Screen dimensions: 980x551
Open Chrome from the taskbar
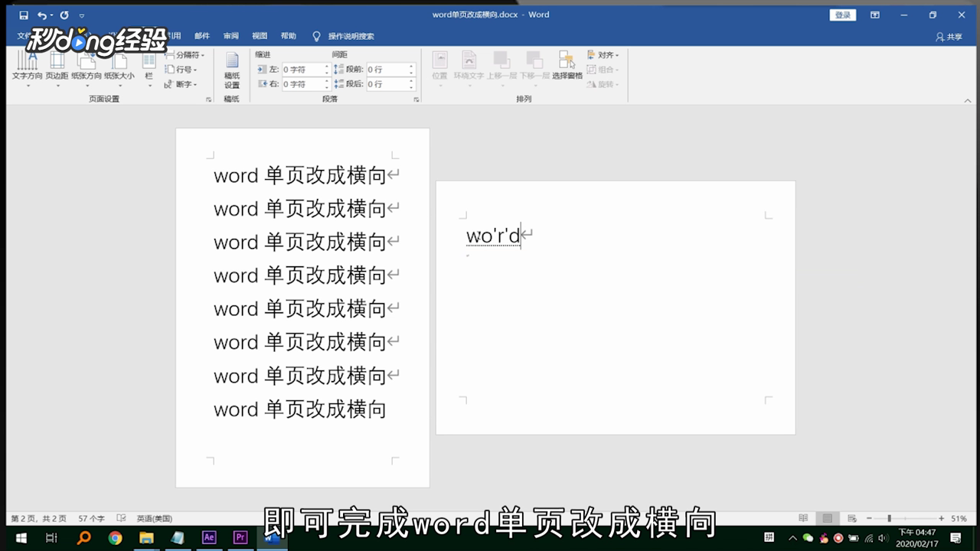(115, 538)
